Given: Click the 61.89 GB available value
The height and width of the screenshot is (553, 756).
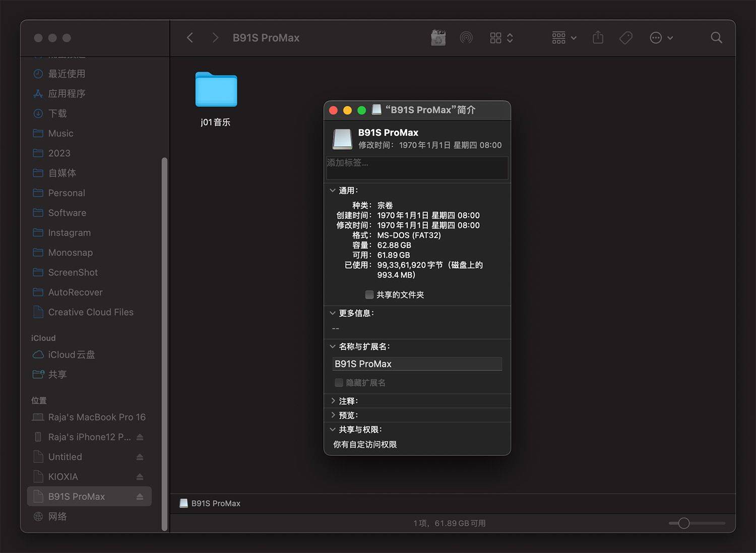Looking at the screenshot, I should pos(394,255).
